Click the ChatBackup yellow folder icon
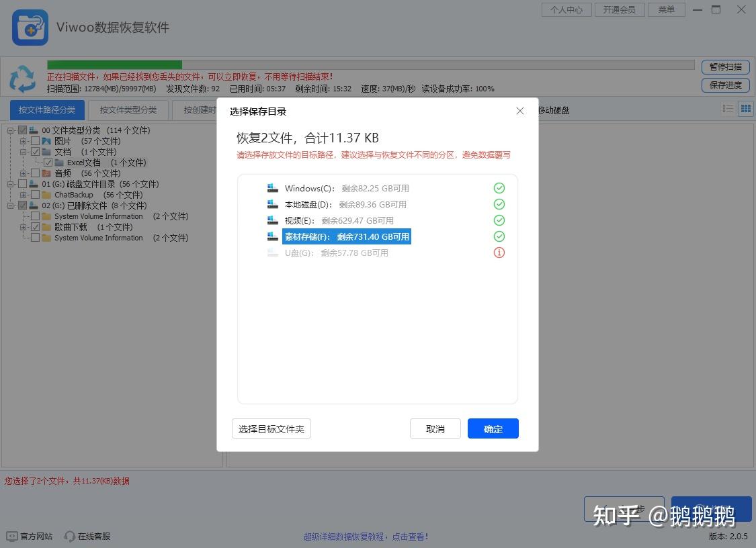Image resolution: width=756 pixels, height=548 pixels. 46,195
